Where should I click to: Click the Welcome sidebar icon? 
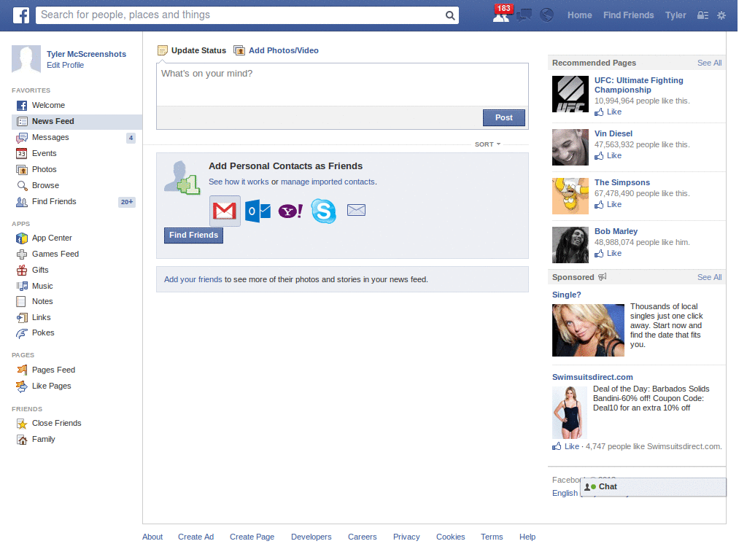pyautogui.click(x=22, y=106)
